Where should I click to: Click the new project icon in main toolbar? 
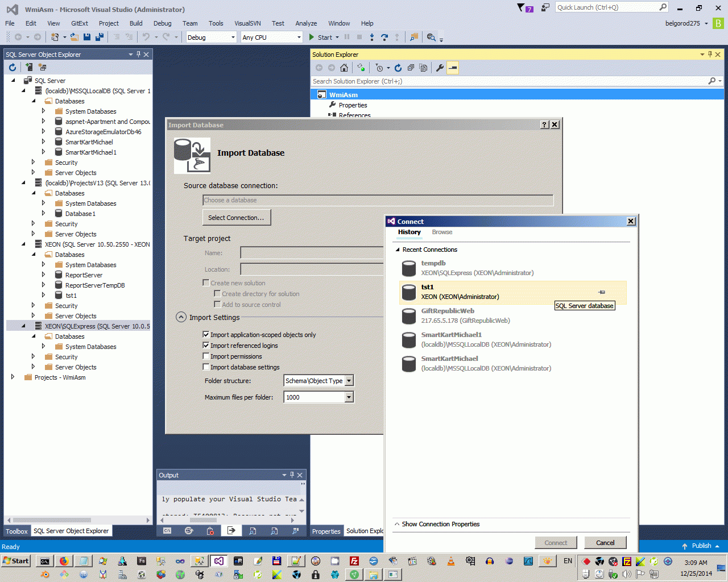coord(55,37)
